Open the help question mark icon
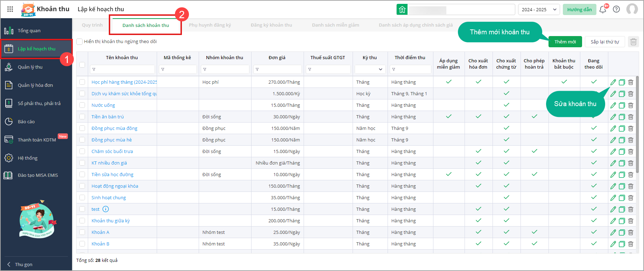Image resolution: width=644 pixels, height=271 pixels. (616, 9)
